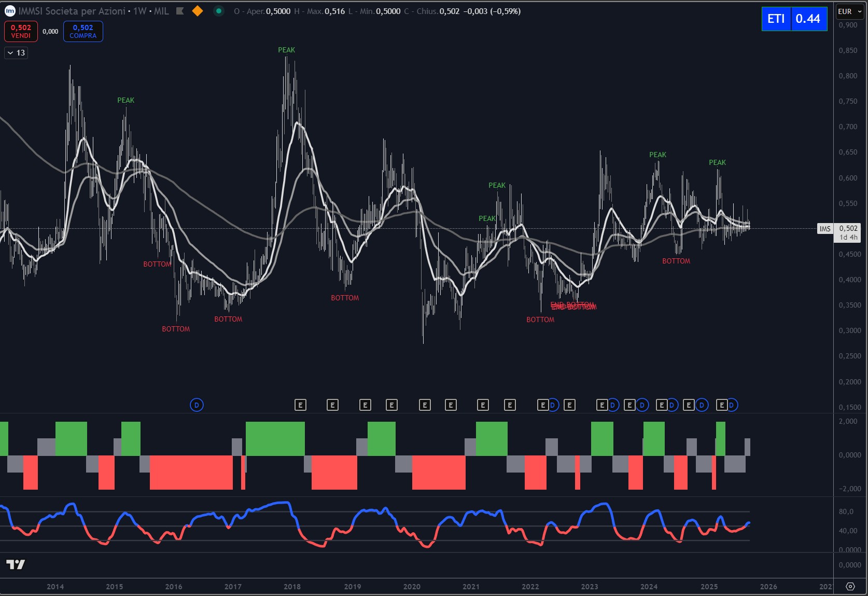The width and height of the screenshot is (868, 596).
Task: Click the 1W interval in the legend
Action: (139, 11)
